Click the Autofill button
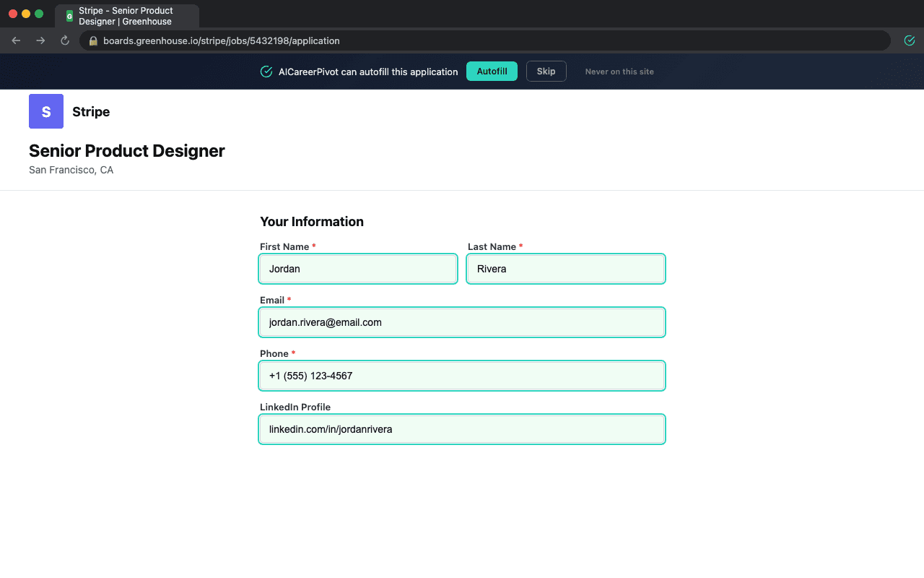The height and width of the screenshot is (578, 924). pyautogui.click(x=492, y=72)
